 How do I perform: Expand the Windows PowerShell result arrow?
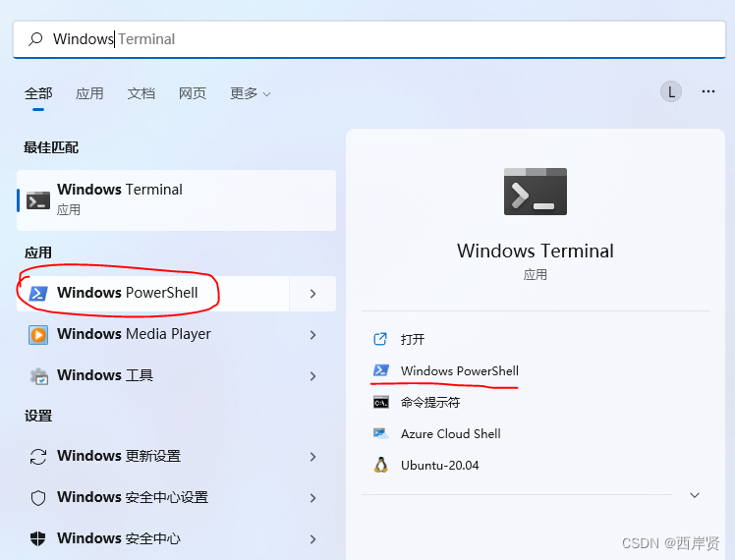pyautogui.click(x=313, y=294)
